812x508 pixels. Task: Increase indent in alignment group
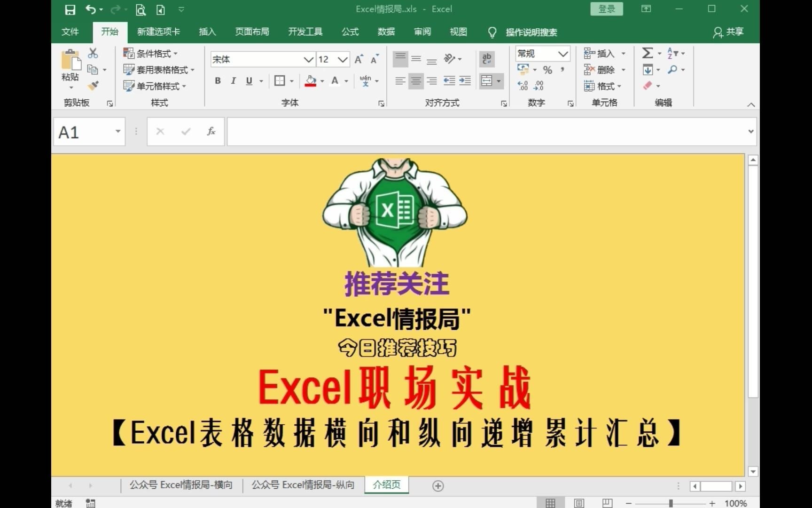point(465,81)
